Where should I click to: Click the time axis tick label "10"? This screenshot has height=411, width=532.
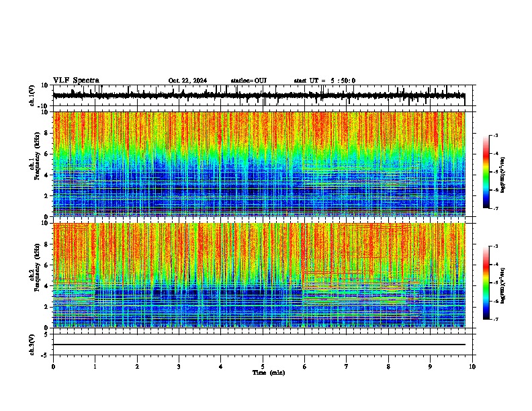(472, 367)
